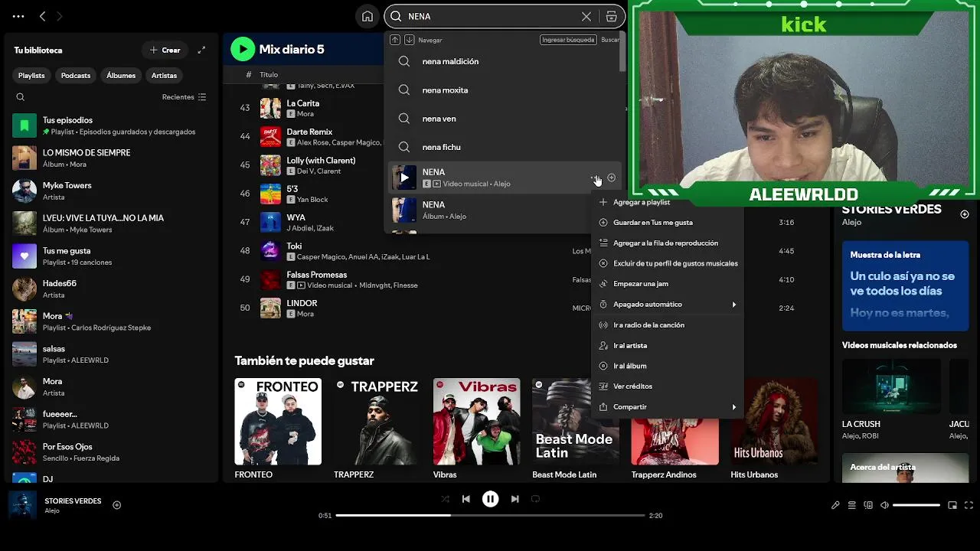Open NENA album by Alejo result

pyautogui.click(x=503, y=210)
